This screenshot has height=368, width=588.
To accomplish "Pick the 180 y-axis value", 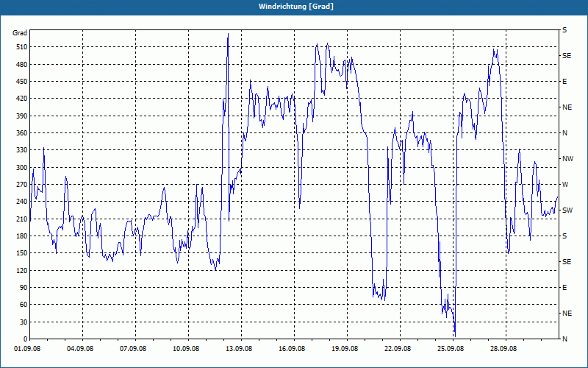I will [x=22, y=236].
